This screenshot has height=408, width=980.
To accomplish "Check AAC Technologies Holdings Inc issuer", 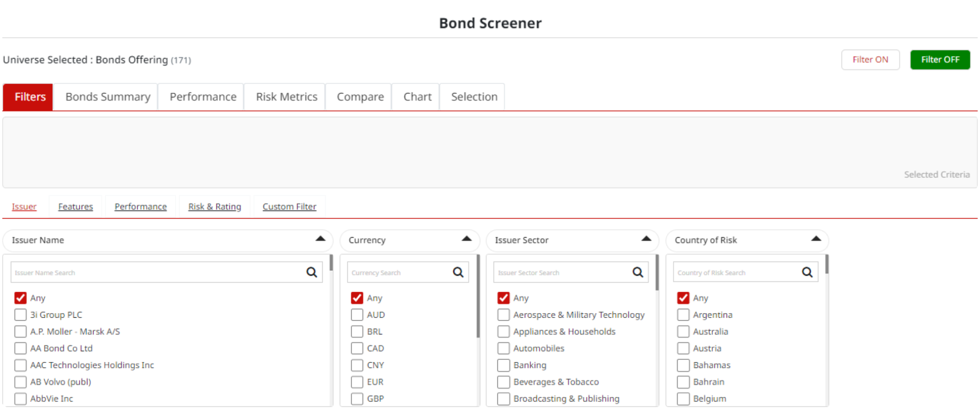I will (x=20, y=365).
